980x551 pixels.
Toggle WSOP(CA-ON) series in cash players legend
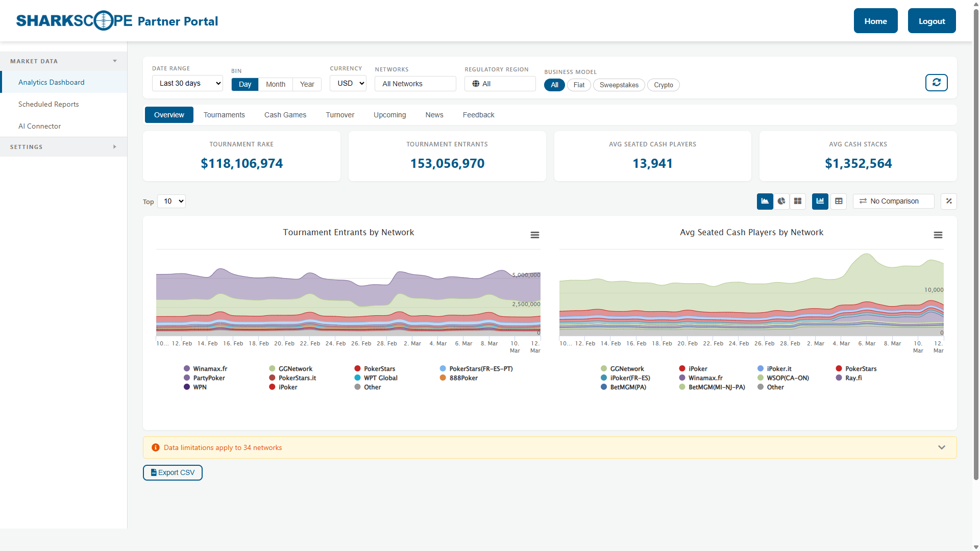click(783, 378)
